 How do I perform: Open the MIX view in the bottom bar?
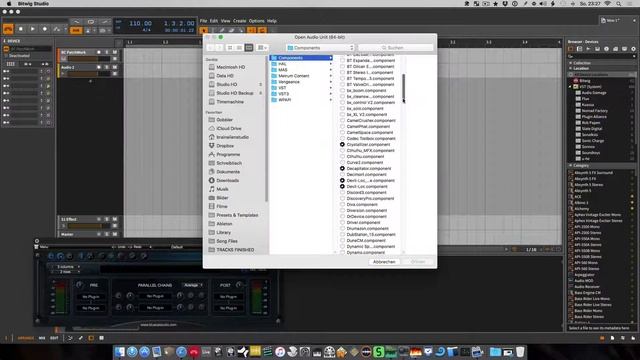pos(42,338)
